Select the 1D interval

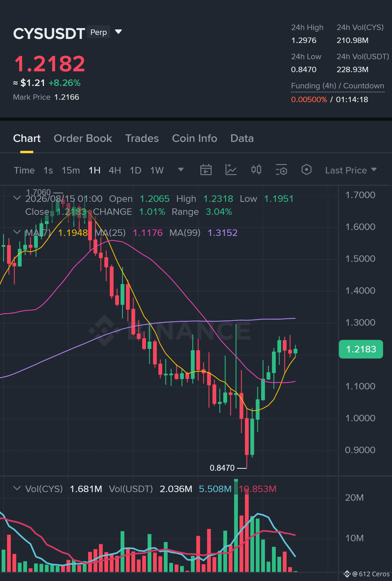click(x=135, y=170)
